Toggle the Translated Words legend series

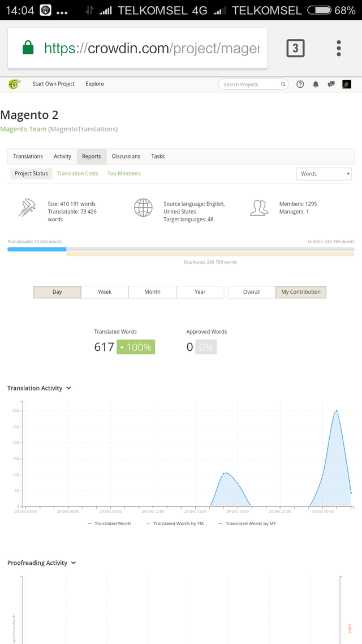coord(110,523)
